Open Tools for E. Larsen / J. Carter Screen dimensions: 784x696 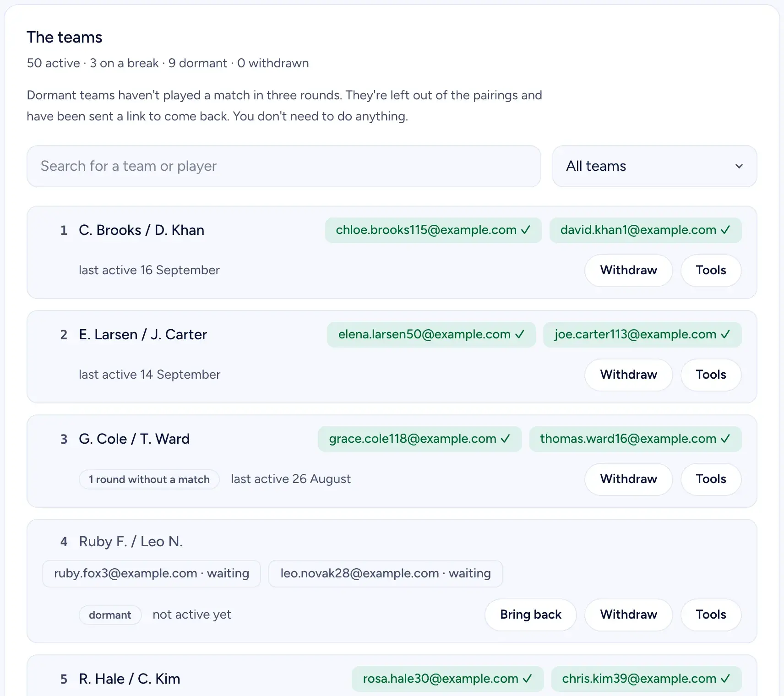(711, 375)
